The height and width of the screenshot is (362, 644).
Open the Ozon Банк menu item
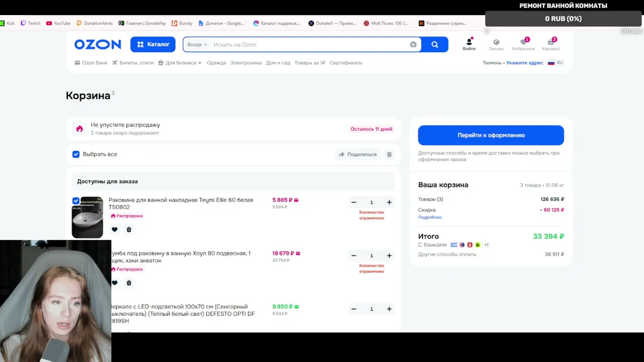click(x=91, y=63)
